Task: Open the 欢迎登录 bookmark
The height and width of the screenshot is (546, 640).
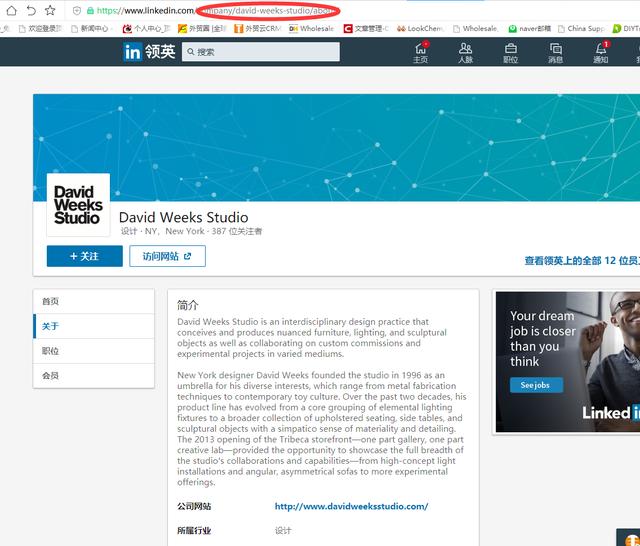Action: click(41, 29)
